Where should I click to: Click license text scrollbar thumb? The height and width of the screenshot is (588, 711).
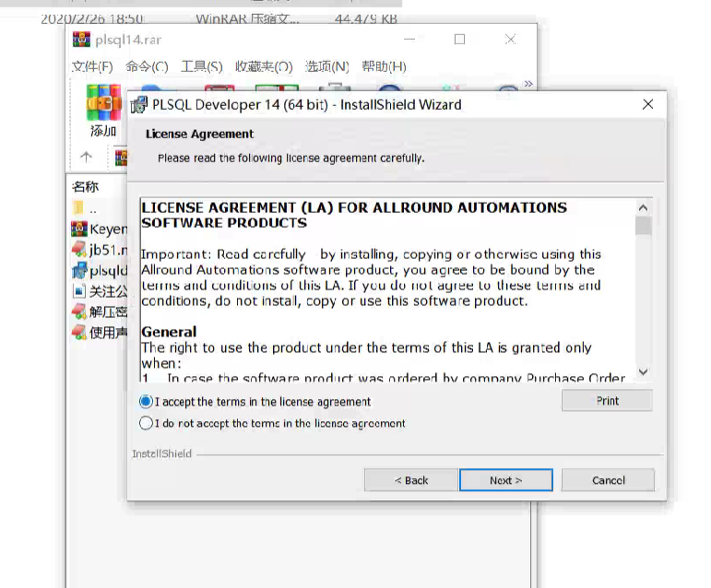click(x=643, y=226)
